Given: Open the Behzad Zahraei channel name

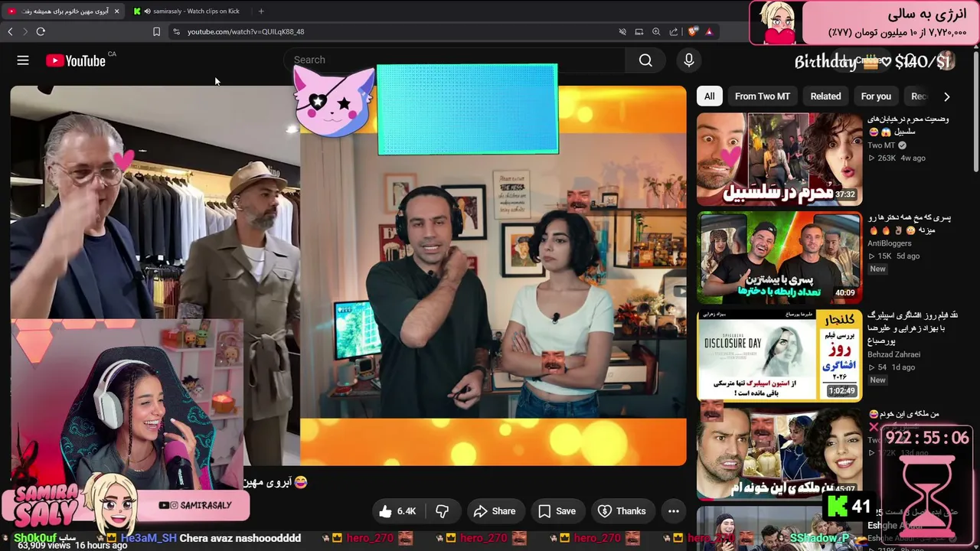Looking at the screenshot, I should [894, 354].
